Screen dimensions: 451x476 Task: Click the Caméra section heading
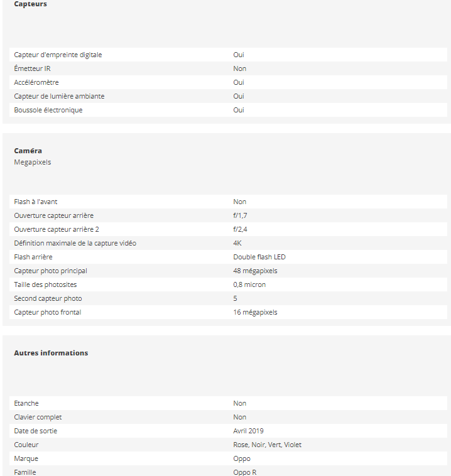(28, 151)
